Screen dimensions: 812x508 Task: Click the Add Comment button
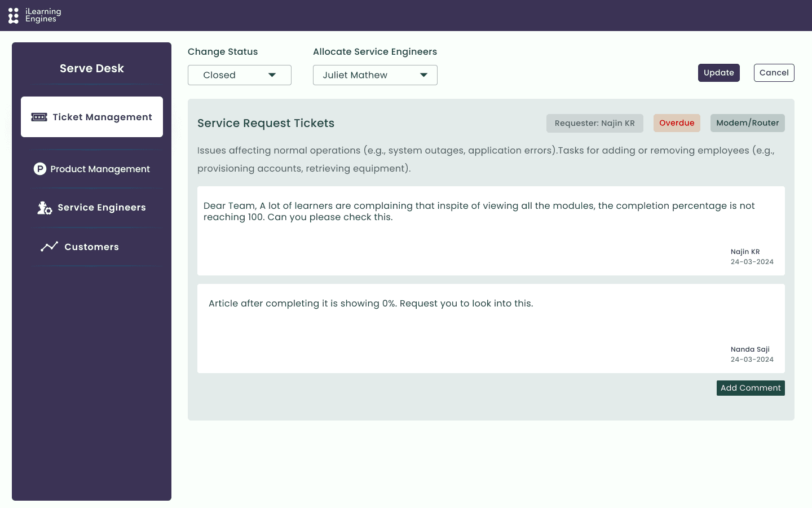pos(751,388)
